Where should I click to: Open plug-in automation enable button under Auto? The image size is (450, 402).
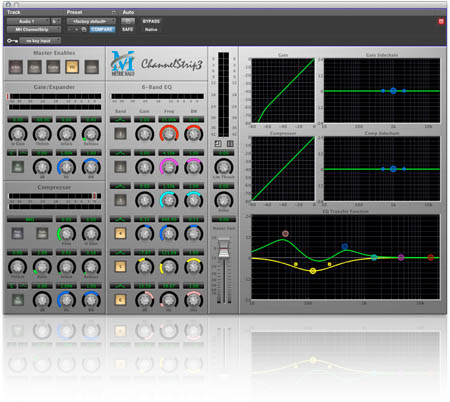pyautogui.click(x=128, y=21)
